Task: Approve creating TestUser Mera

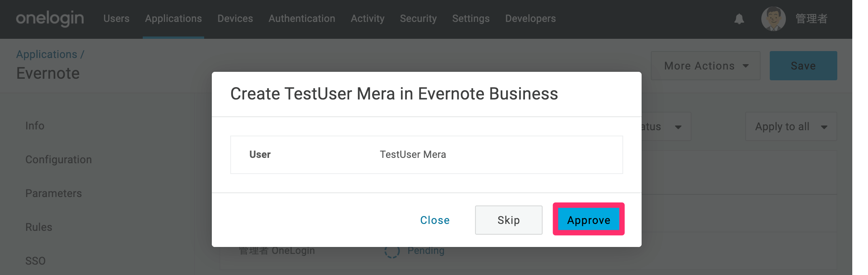Action: pos(589,220)
